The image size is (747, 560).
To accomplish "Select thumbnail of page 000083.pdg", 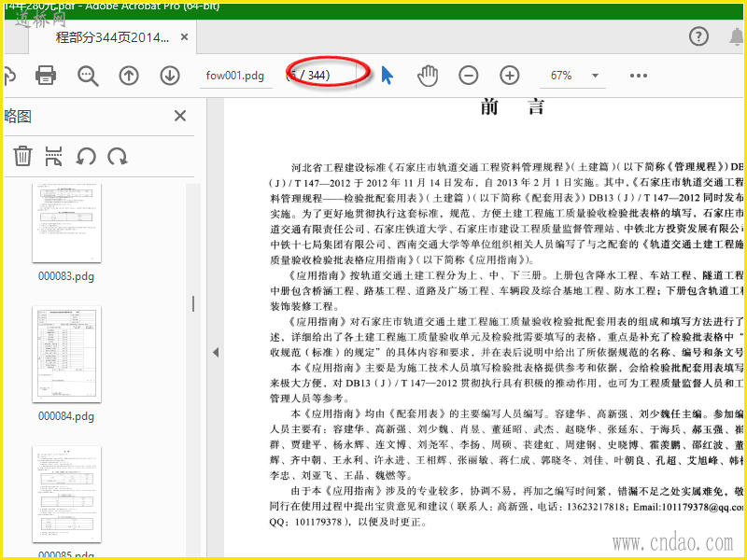I will pyautogui.click(x=66, y=223).
